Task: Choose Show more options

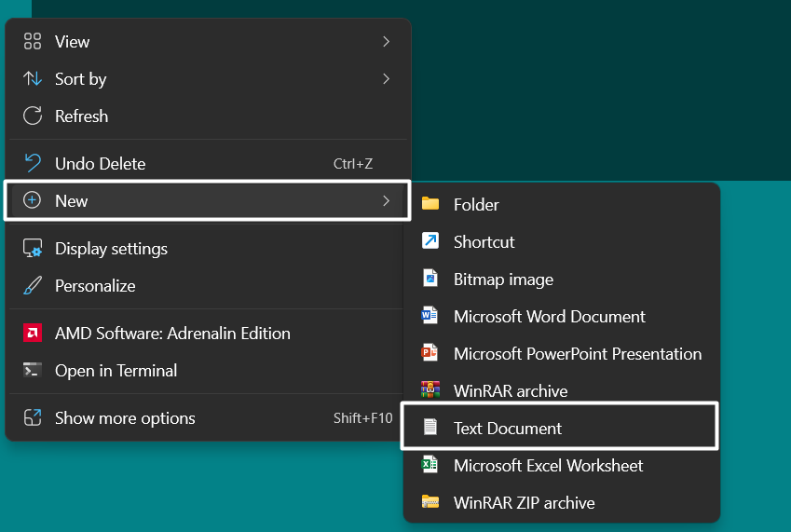Action: coord(125,418)
